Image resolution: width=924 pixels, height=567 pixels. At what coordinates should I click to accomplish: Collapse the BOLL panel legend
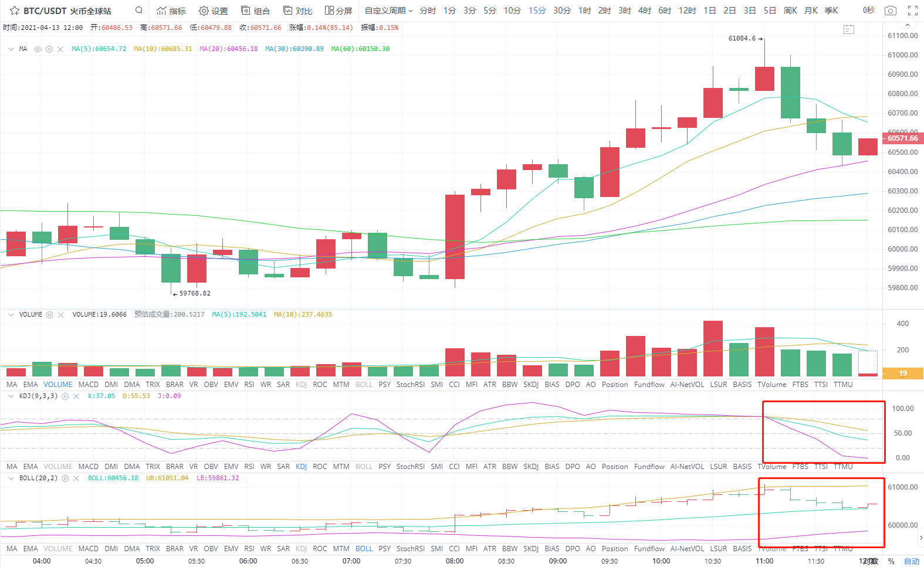[x=11, y=478]
